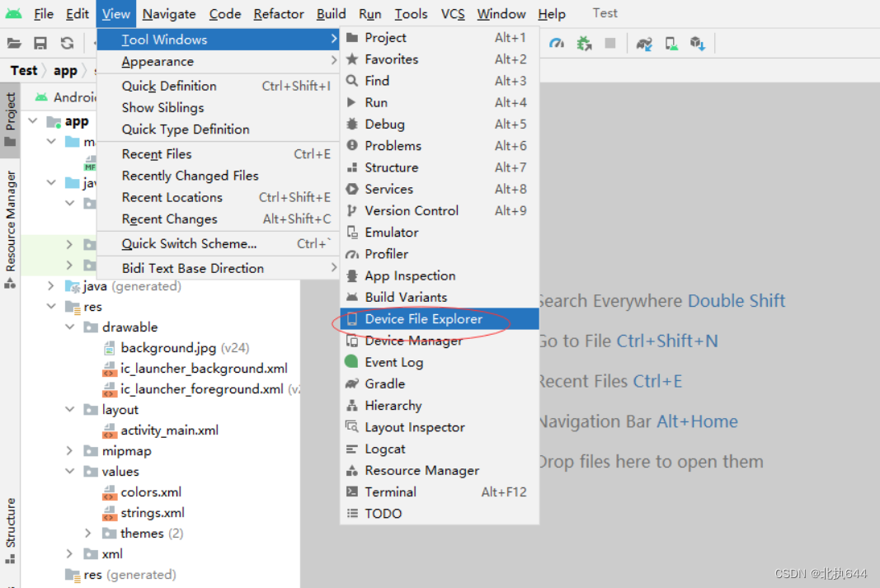
Task: Collapse the layout folder
Action: [x=69, y=410]
